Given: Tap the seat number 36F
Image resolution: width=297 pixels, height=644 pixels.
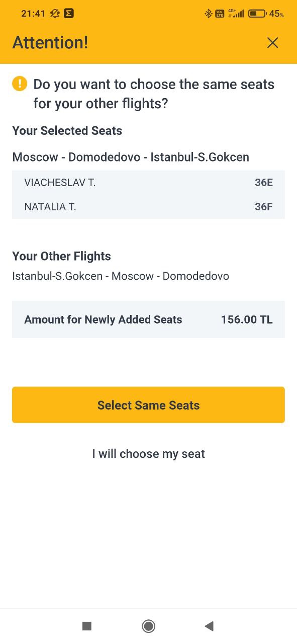Looking at the screenshot, I should 264,206.
